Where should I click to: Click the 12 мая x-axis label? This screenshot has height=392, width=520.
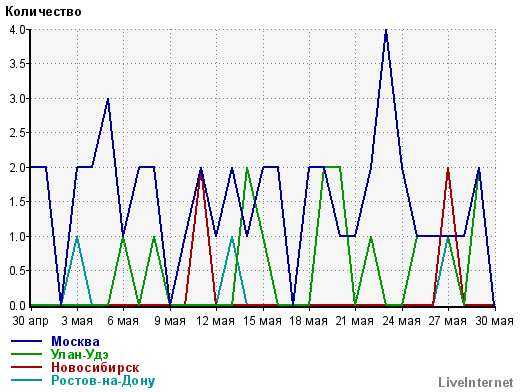[215, 321]
